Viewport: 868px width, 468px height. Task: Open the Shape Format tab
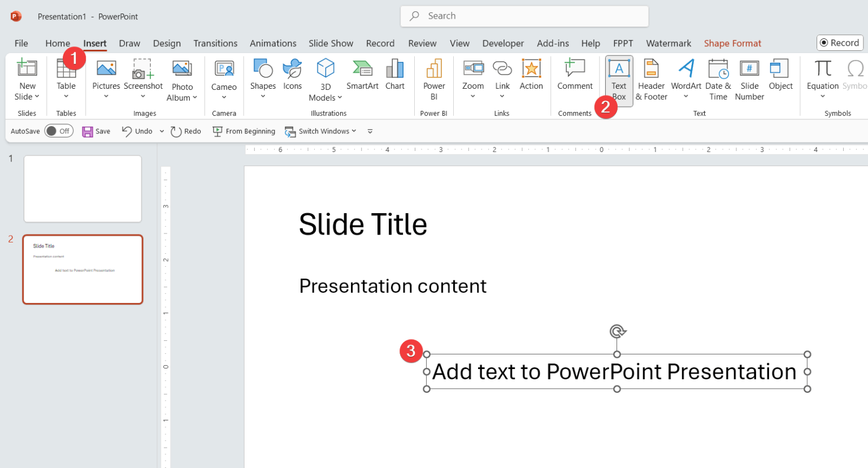coord(732,43)
